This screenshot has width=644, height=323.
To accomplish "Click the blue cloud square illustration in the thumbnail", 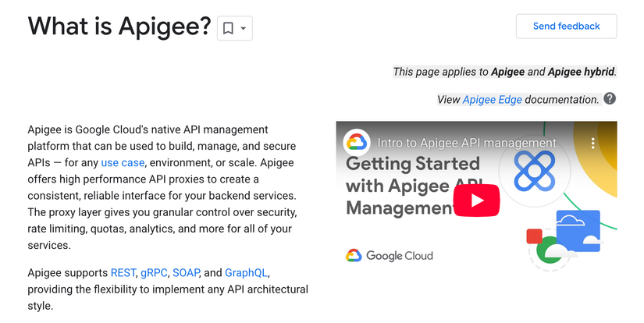I will click(x=578, y=231).
